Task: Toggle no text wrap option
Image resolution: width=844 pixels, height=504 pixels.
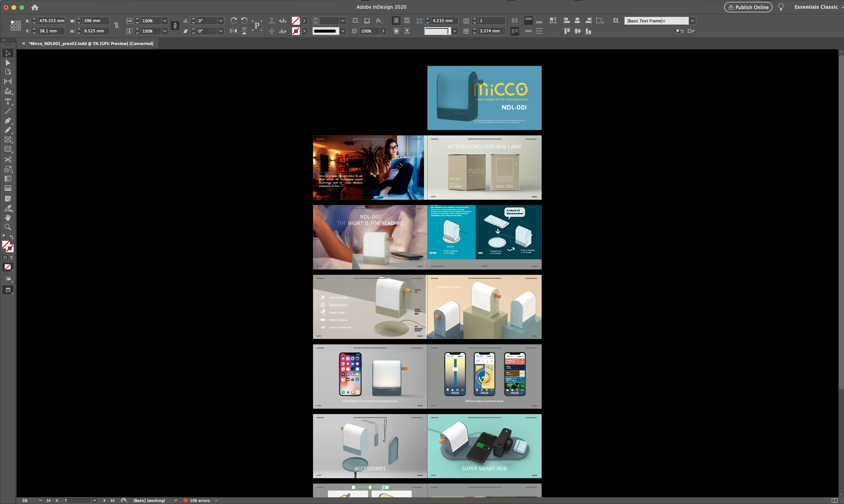Action: 396,21
